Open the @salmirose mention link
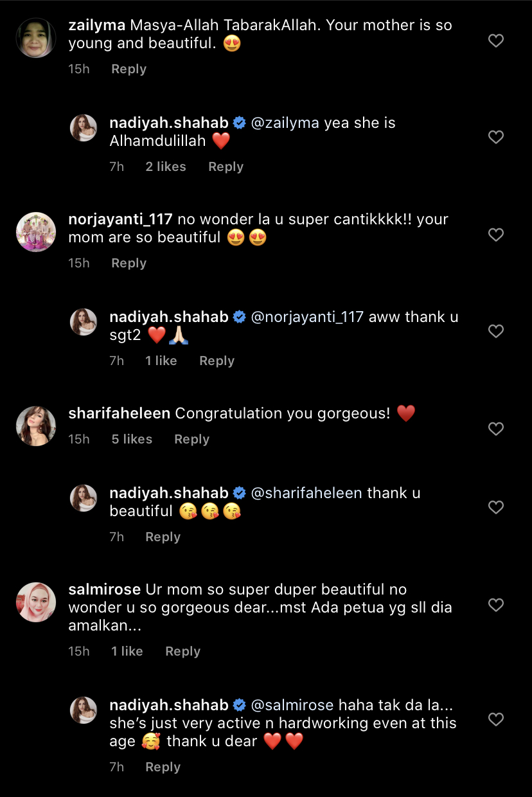 click(292, 705)
